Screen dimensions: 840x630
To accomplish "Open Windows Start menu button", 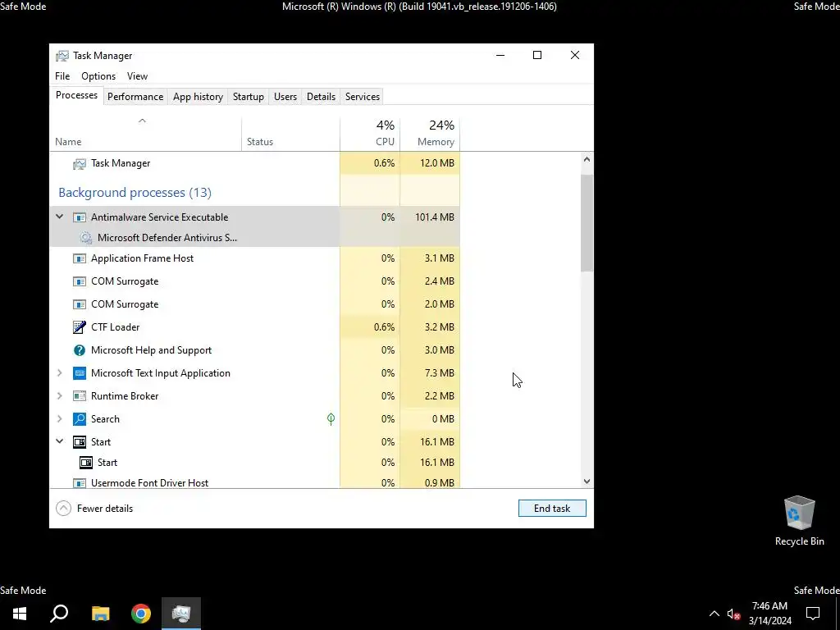I will click(20, 614).
